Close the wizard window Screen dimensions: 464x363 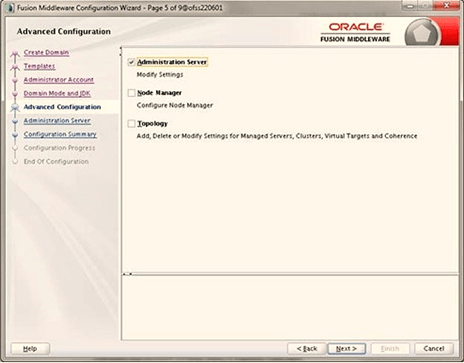click(x=446, y=5)
